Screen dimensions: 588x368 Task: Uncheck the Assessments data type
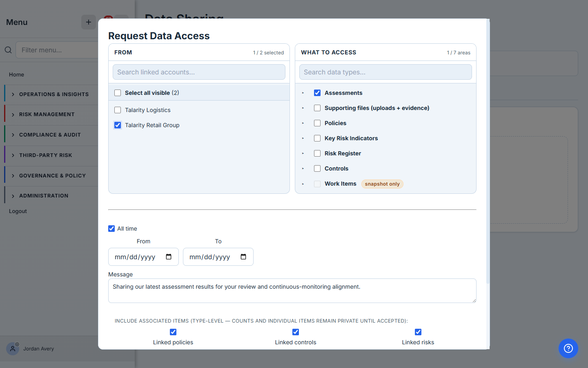(317, 93)
